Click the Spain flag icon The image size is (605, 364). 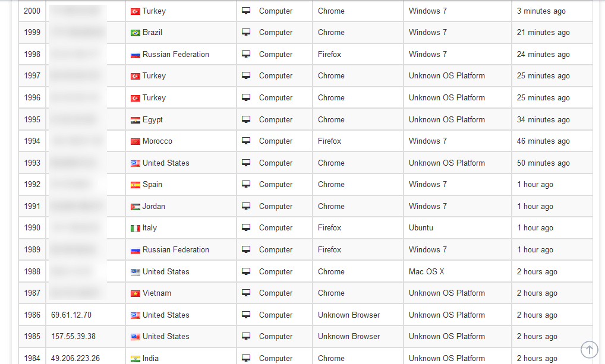click(x=136, y=185)
